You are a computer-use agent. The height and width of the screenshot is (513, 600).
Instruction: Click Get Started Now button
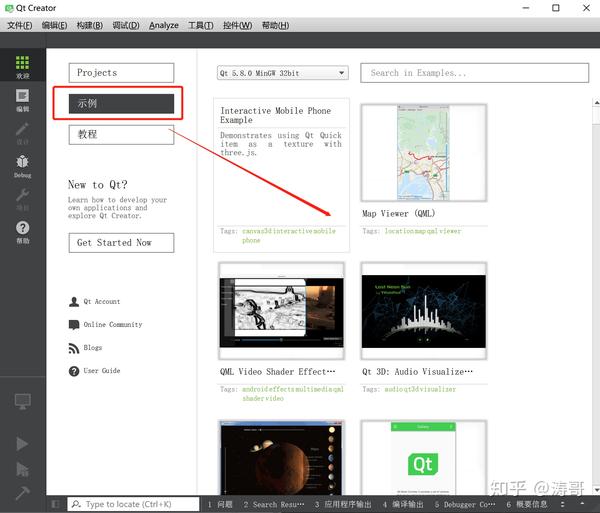pos(121,243)
